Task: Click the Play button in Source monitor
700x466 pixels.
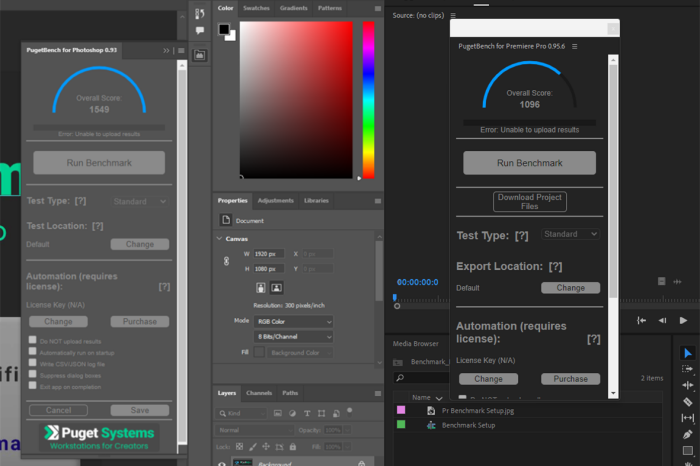Action: (x=684, y=320)
